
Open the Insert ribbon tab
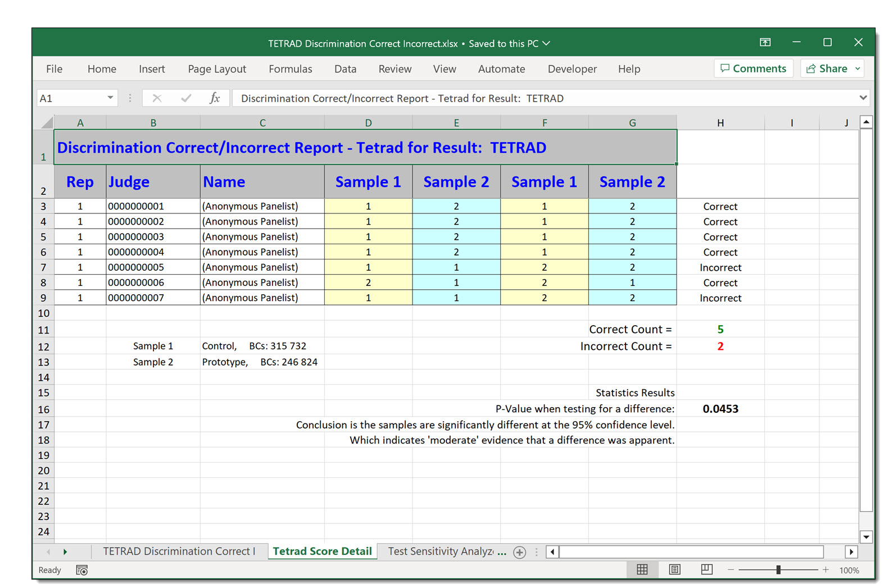click(152, 69)
